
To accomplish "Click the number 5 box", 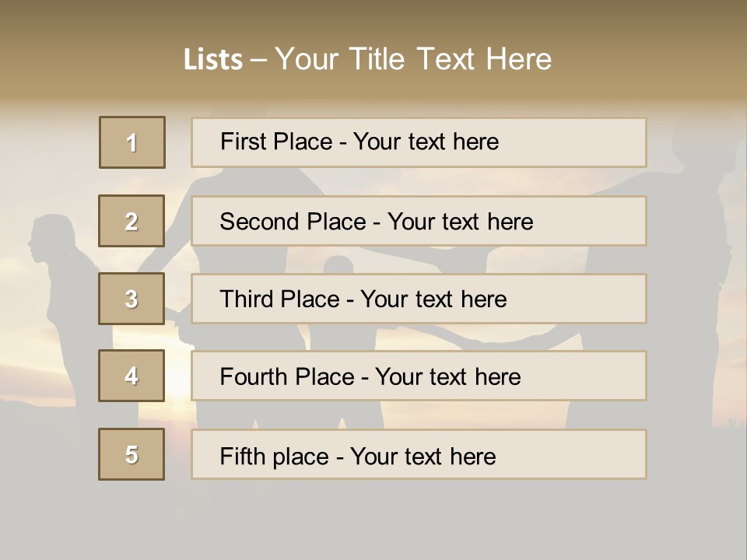I will pyautogui.click(x=132, y=454).
